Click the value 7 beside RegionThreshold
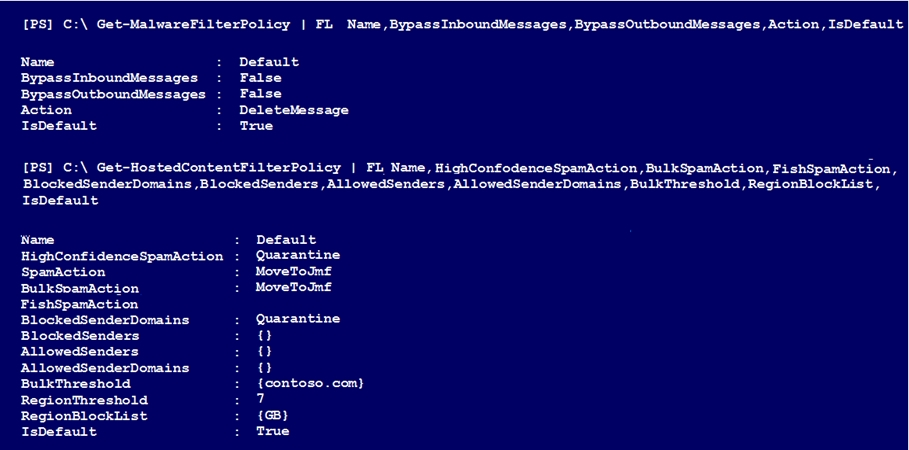Image resolution: width=909 pixels, height=450 pixels. pyautogui.click(x=260, y=399)
